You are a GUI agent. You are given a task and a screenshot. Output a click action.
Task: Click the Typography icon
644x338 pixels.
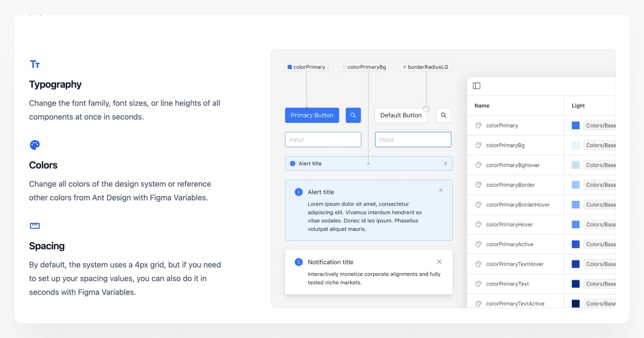pos(34,64)
